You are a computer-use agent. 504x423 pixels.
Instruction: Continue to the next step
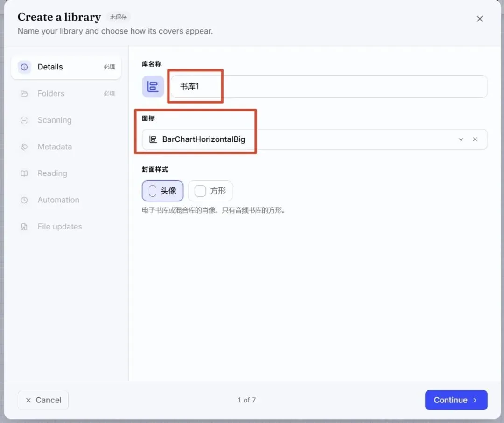[x=456, y=400]
